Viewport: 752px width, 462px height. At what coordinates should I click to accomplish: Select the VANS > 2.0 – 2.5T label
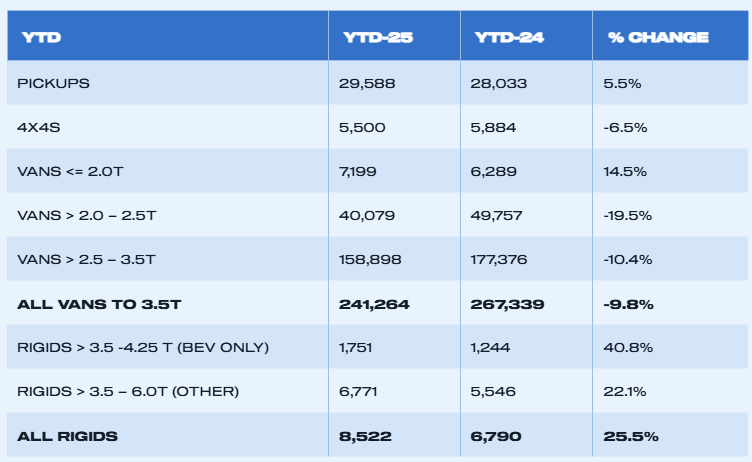[x=88, y=215]
